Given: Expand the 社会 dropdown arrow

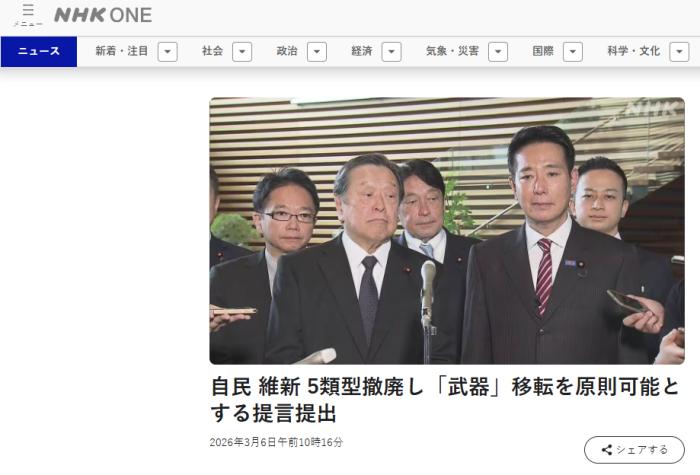Looking at the screenshot, I should point(242,52).
